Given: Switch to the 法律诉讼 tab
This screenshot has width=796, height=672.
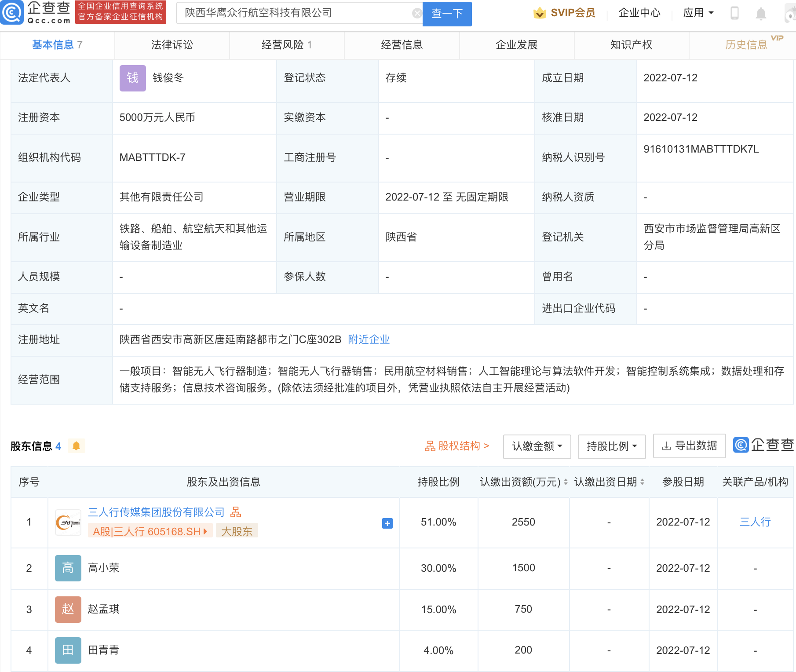Looking at the screenshot, I should click(172, 44).
